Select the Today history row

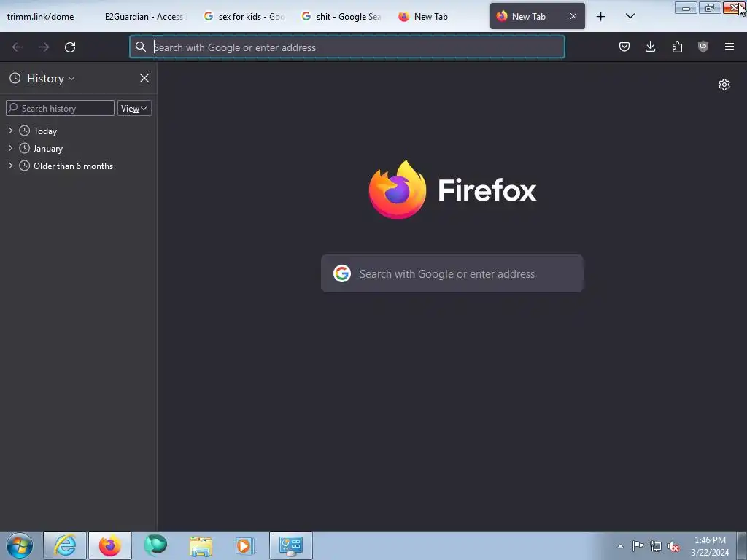click(79, 131)
